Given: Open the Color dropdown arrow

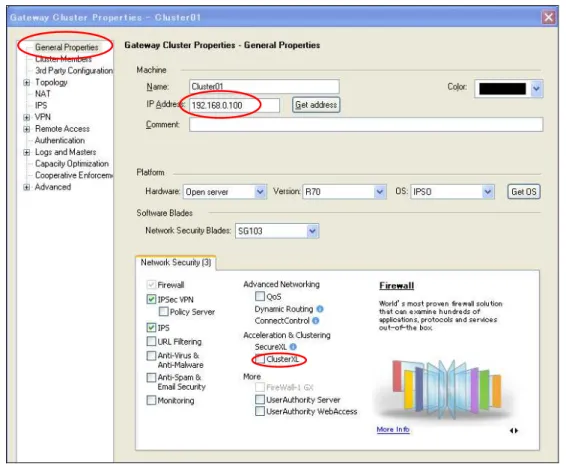Looking at the screenshot, I should (x=536, y=88).
